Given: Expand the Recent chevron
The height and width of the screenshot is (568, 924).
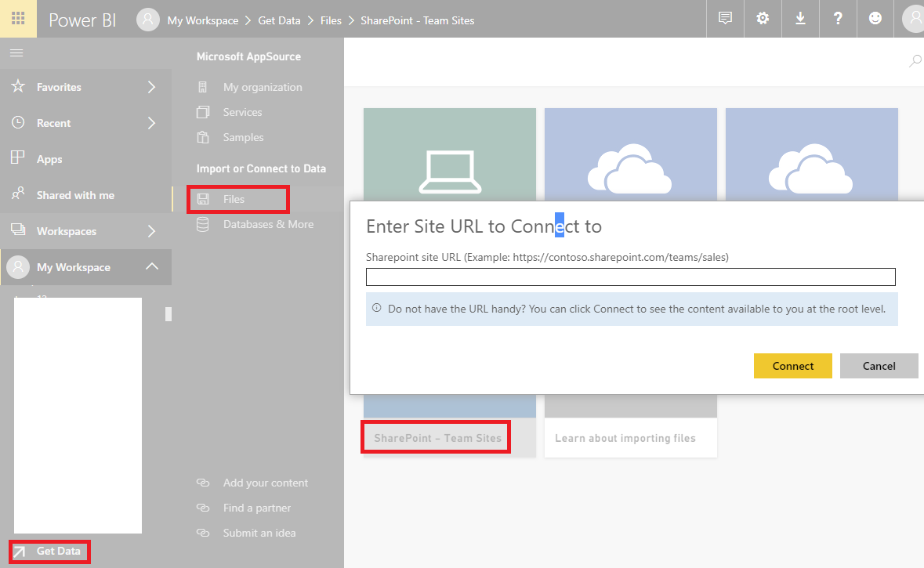Looking at the screenshot, I should click(x=151, y=123).
